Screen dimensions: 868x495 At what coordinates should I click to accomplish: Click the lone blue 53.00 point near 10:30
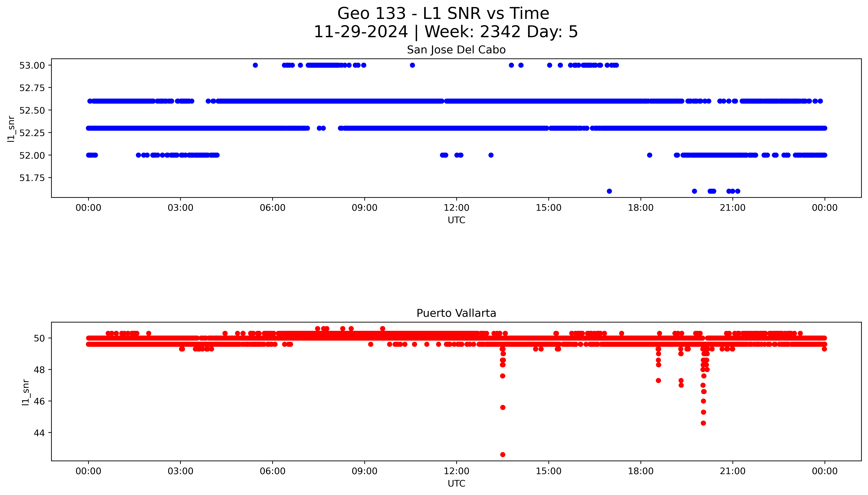point(412,65)
